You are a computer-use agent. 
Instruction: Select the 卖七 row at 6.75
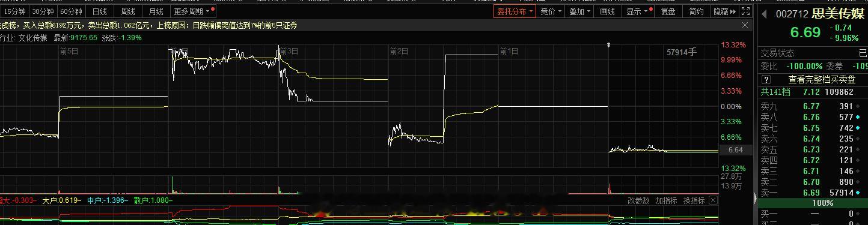tap(812, 128)
